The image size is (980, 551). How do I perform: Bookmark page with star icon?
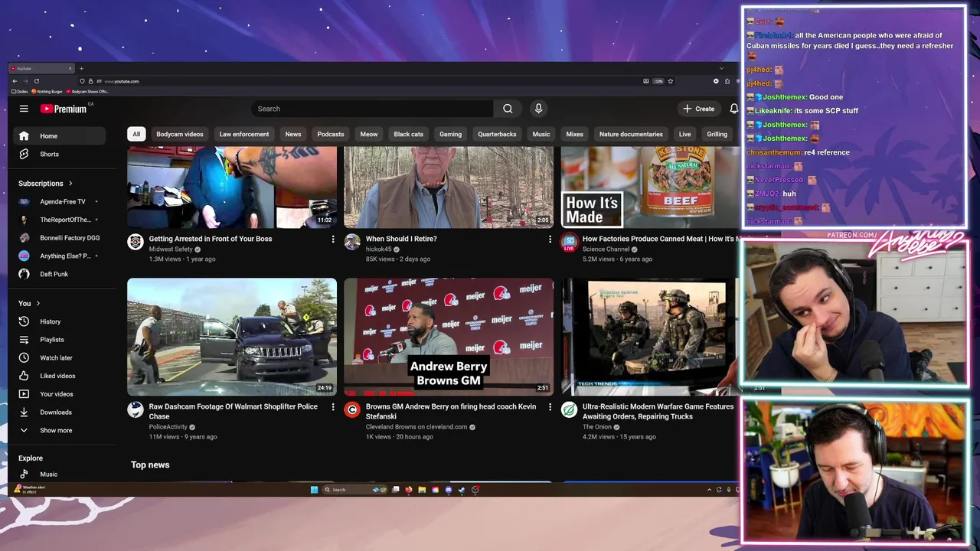(670, 81)
